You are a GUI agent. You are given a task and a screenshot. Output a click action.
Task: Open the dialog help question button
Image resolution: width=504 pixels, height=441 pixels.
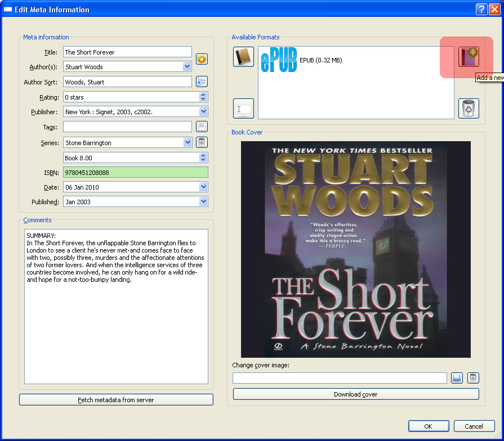coord(481,10)
